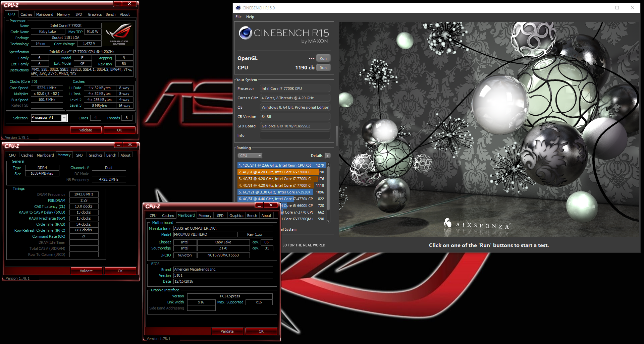
Task: Open Caches tab in top CPU-Z window
Action: [x=26, y=14]
